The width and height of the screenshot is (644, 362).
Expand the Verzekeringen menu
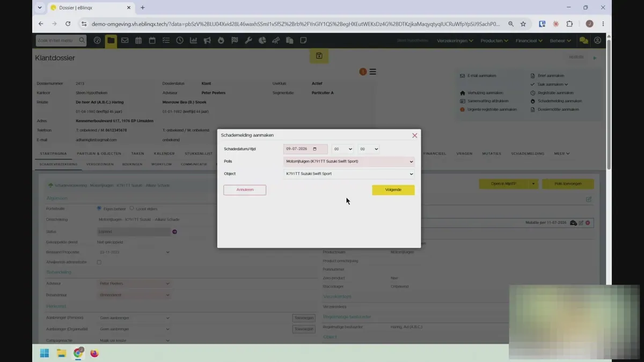[455, 41]
